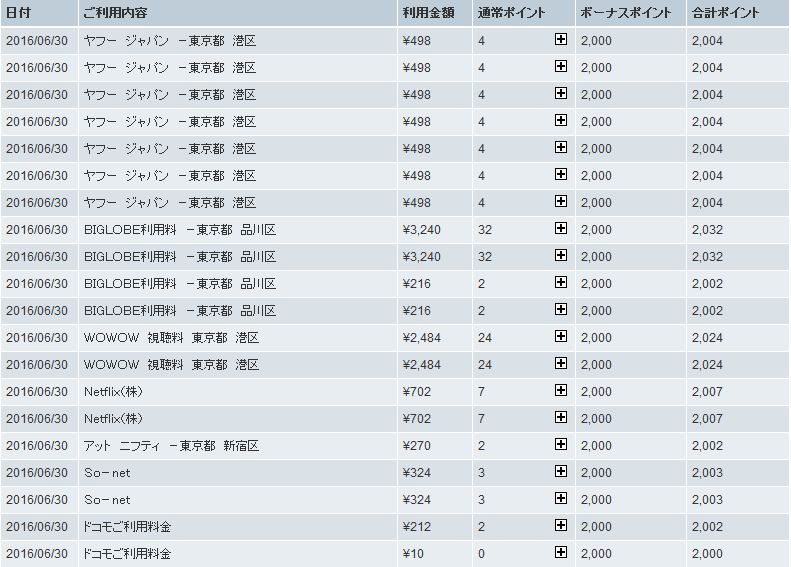Select the lower So-net description

click(x=107, y=500)
